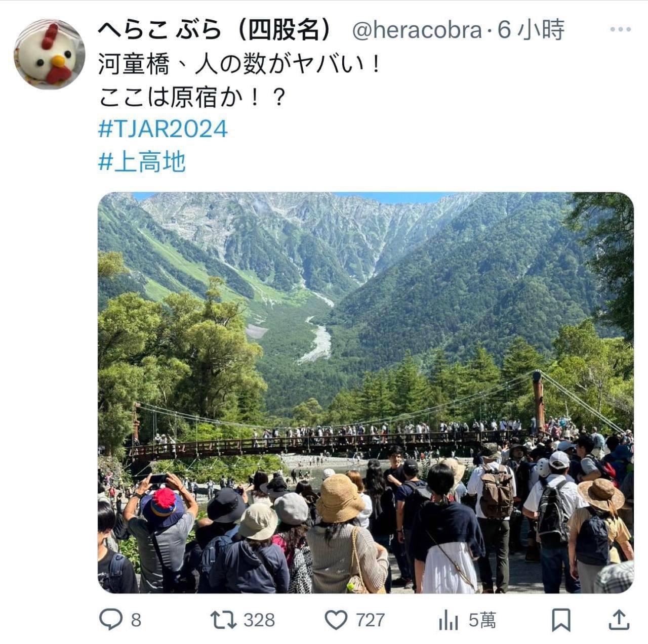Retweet using the repost arrows icon
The width and height of the screenshot is (648, 644).
tap(223, 619)
